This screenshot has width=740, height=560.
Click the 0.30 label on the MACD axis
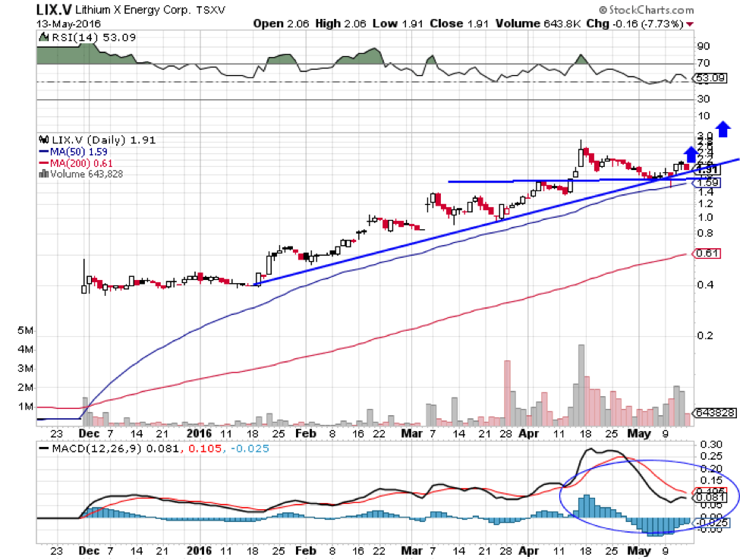(x=710, y=445)
